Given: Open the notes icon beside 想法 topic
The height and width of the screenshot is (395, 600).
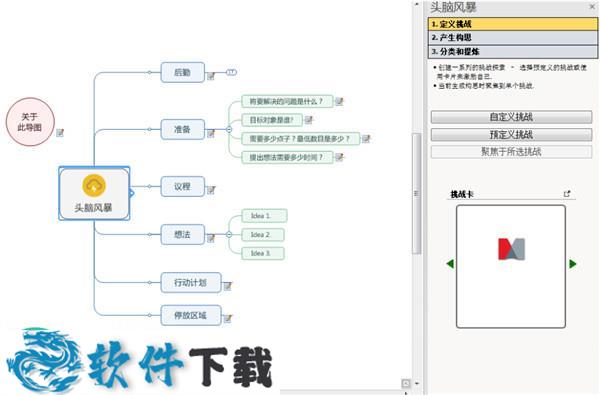Looking at the screenshot, I should tap(211, 238).
